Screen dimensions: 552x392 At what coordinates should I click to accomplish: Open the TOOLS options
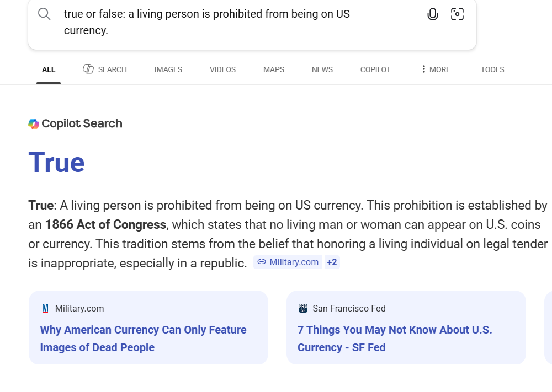coord(492,69)
